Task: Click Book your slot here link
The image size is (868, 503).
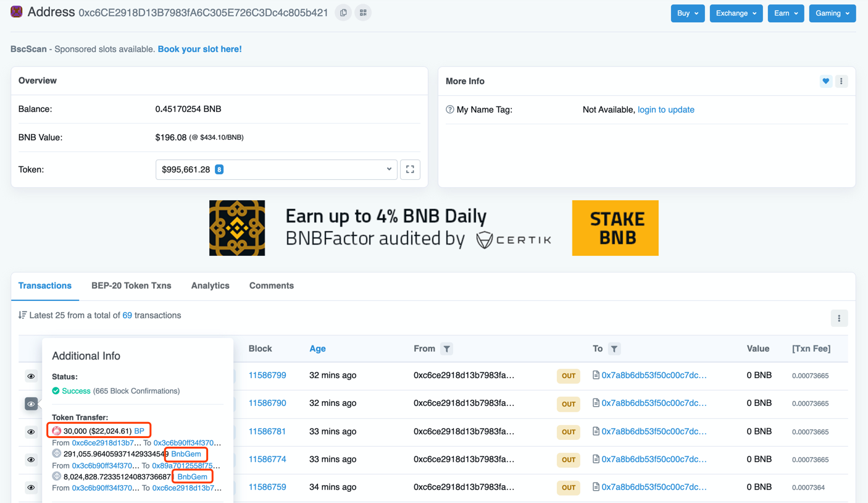Action: 199,49
